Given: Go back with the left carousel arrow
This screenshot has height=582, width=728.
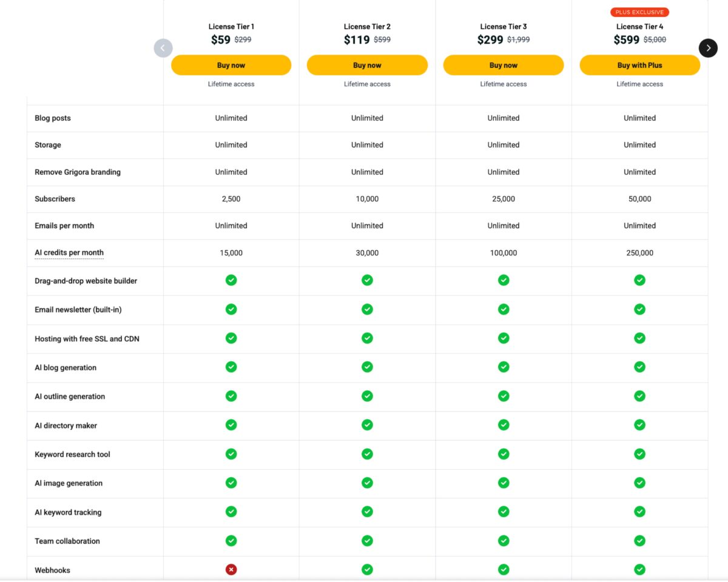Looking at the screenshot, I should [163, 48].
